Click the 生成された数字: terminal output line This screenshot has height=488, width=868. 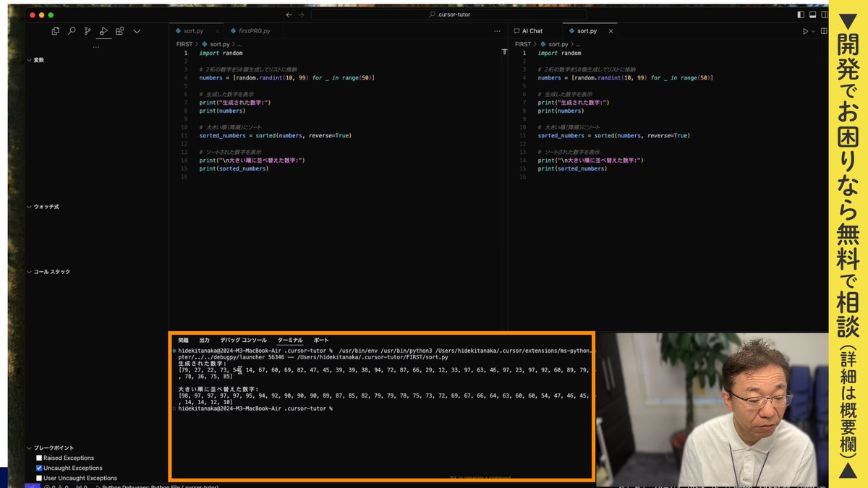pyautogui.click(x=202, y=364)
